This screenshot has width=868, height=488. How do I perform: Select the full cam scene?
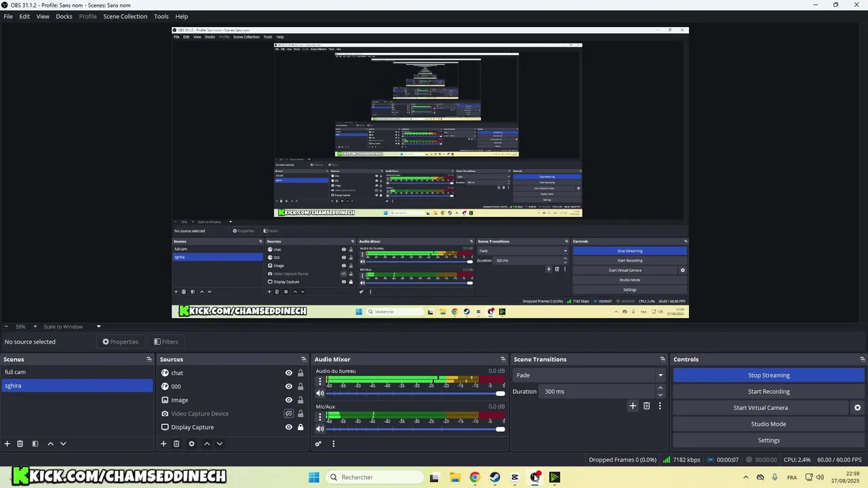pos(77,372)
